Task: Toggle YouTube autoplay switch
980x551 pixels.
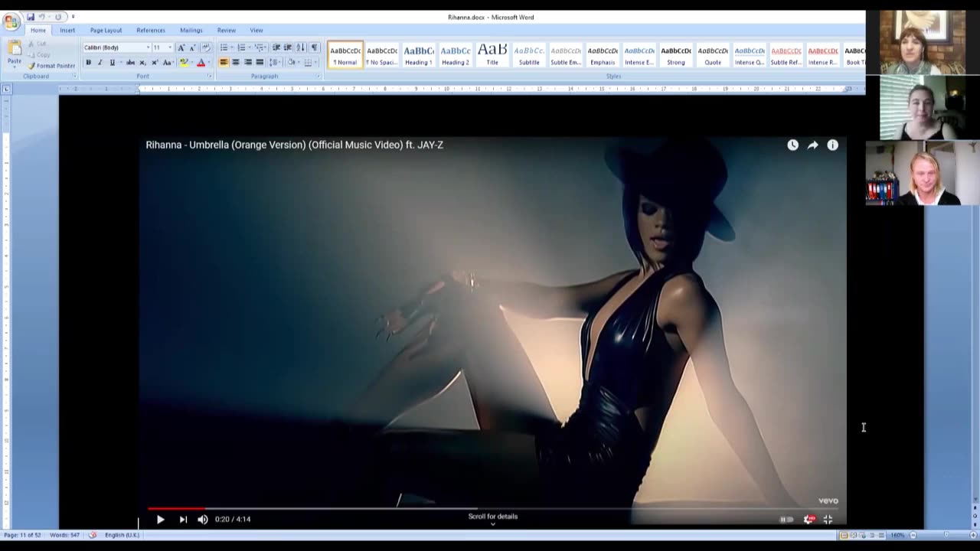Action: (x=786, y=519)
